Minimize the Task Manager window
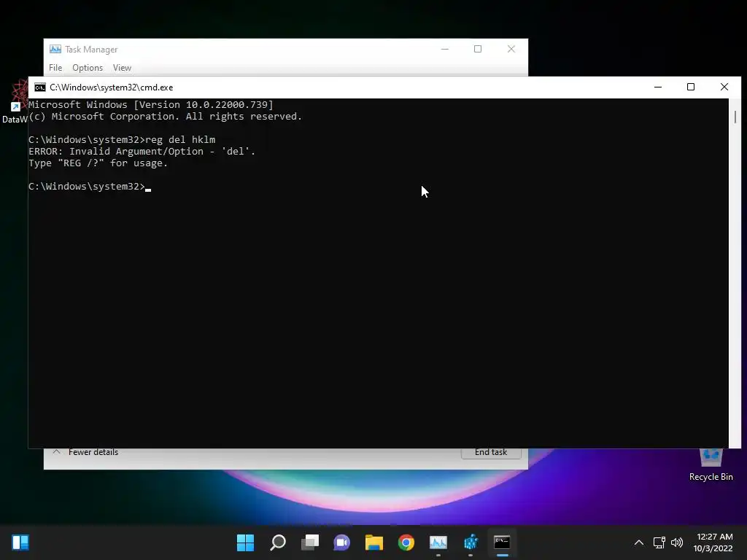Image resolution: width=747 pixels, height=560 pixels. coord(444,49)
